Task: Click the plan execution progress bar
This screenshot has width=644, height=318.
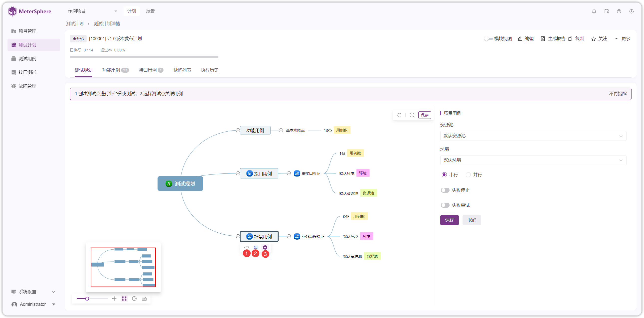Action: click(x=144, y=57)
